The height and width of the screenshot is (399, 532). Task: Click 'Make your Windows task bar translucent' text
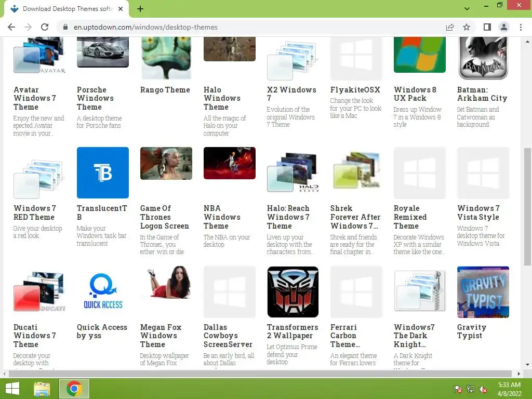point(101,236)
